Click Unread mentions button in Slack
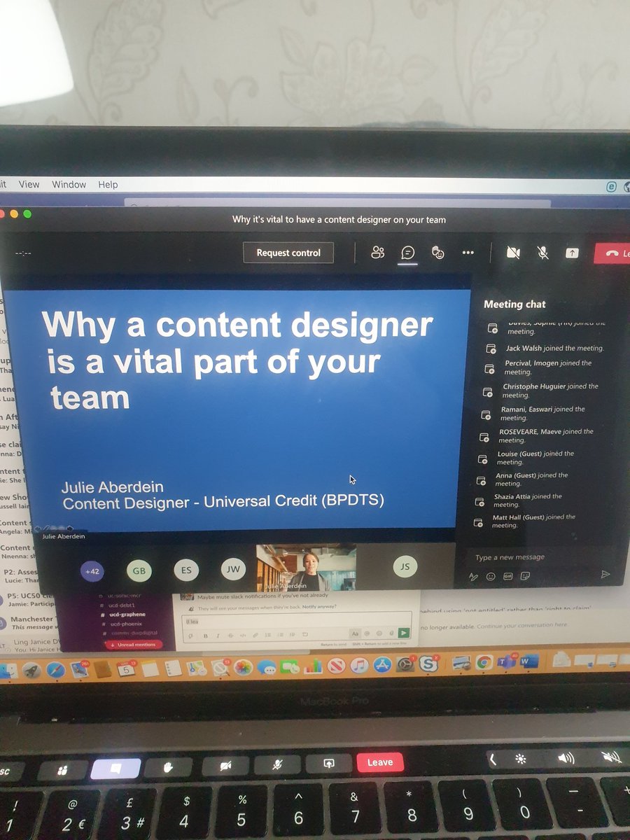This screenshot has width=630, height=840. pyautogui.click(x=133, y=644)
